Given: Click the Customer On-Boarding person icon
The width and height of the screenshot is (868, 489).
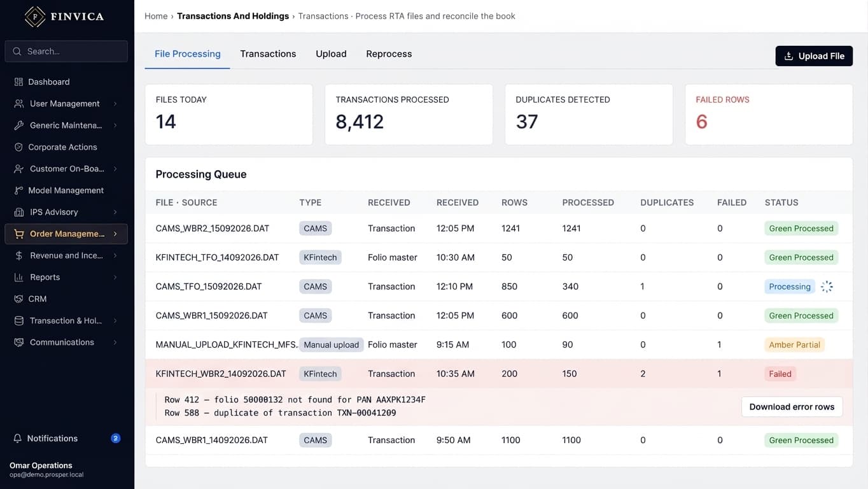Looking at the screenshot, I should pos(18,169).
